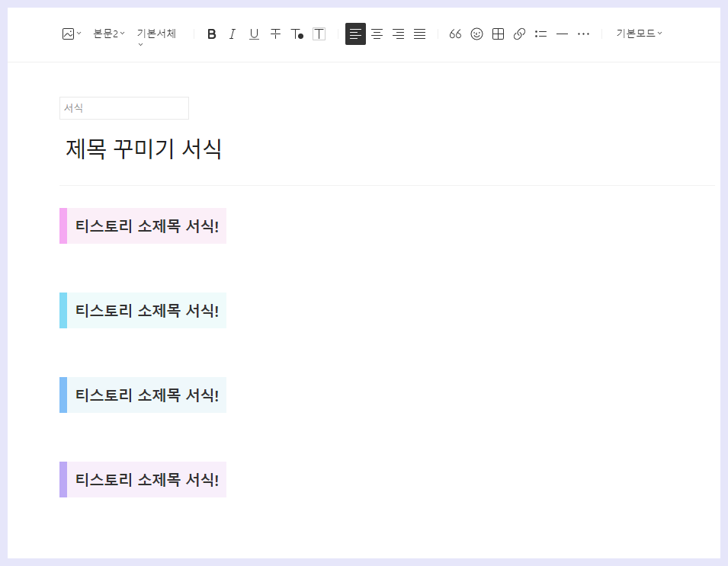Click the title 제목 꾸미기 서식
The height and width of the screenshot is (566, 728).
[x=143, y=149]
